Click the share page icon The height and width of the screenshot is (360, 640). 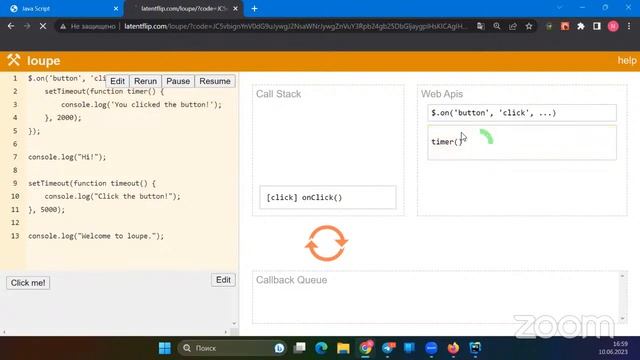point(513,26)
